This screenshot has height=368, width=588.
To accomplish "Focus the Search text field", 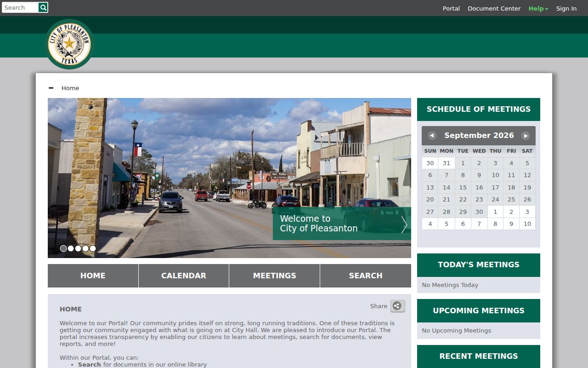I will click(x=20, y=7).
